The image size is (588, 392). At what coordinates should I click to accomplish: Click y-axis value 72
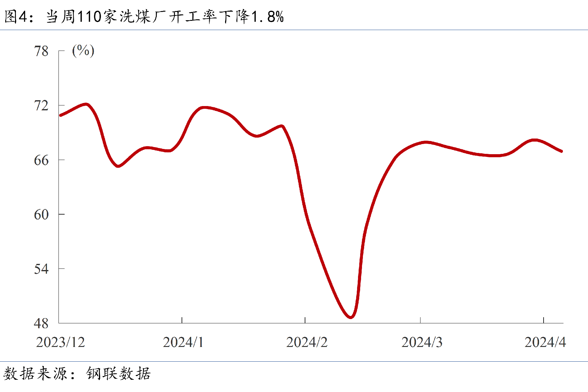pos(41,106)
